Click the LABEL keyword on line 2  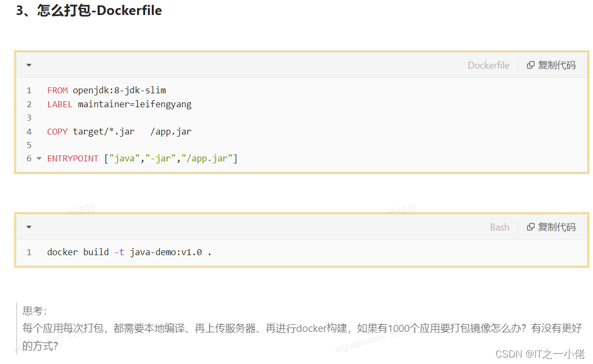click(60, 105)
